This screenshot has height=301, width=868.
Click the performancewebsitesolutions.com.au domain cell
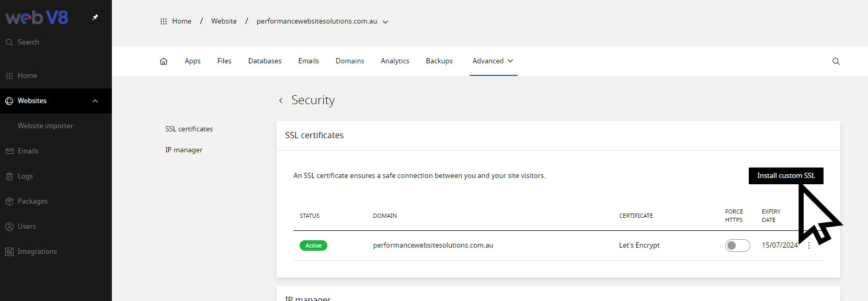tap(433, 246)
